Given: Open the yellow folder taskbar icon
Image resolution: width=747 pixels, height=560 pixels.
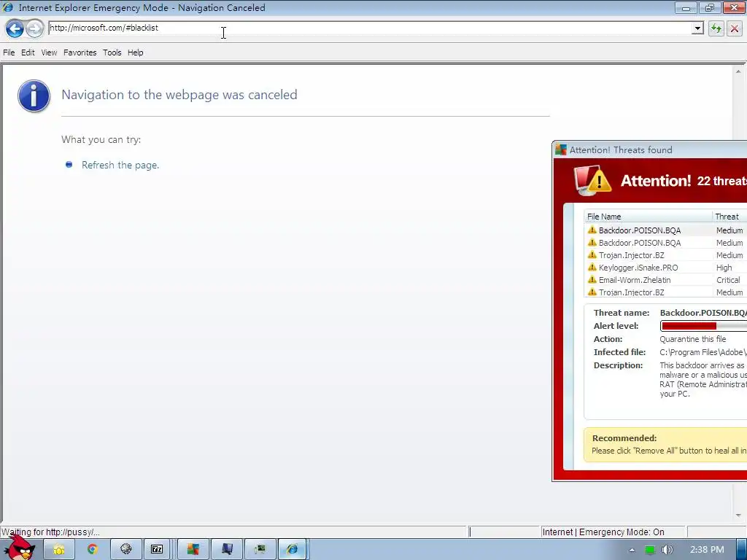Looking at the screenshot, I should click(58, 550).
